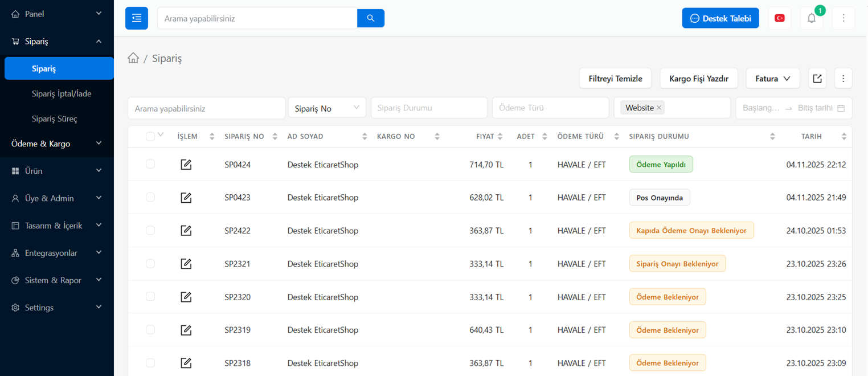The height and width of the screenshot is (376, 868).
Task: Edit order SP2320 with the pencil icon
Action: click(x=186, y=297)
